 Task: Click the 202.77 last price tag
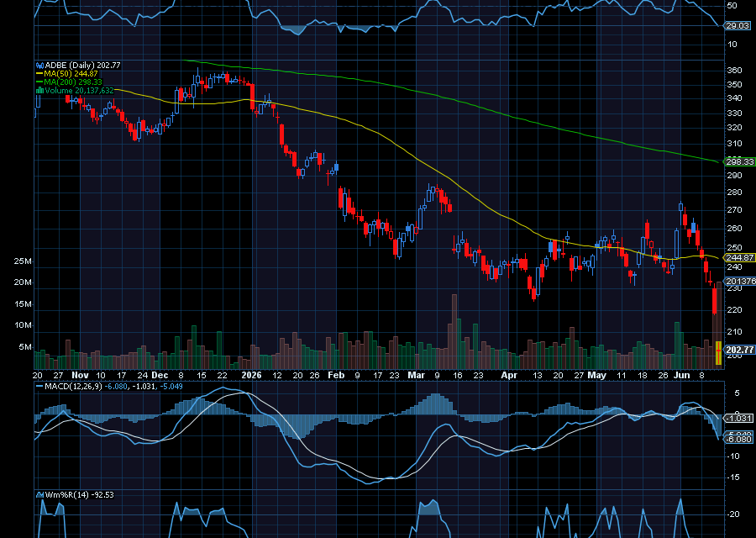click(x=739, y=350)
